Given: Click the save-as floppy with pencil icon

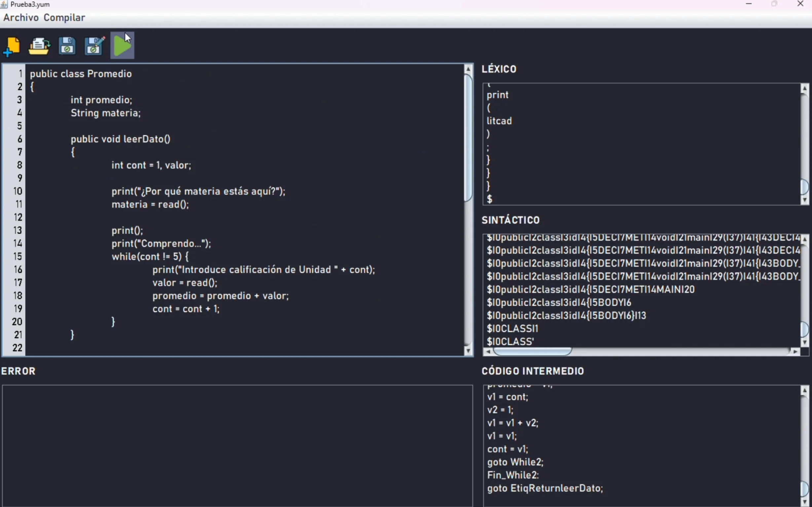Looking at the screenshot, I should click(x=95, y=46).
